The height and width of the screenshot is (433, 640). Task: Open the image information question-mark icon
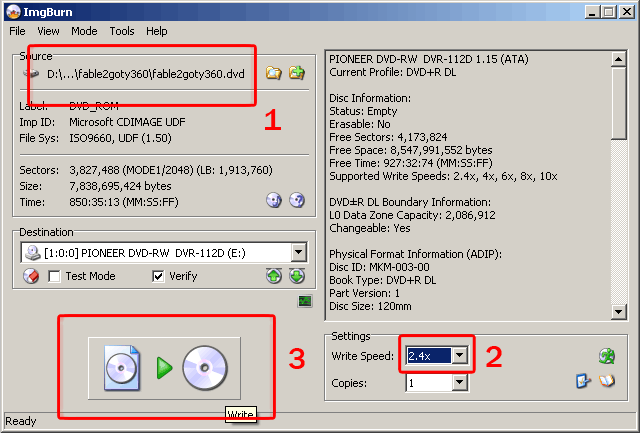tap(297, 200)
